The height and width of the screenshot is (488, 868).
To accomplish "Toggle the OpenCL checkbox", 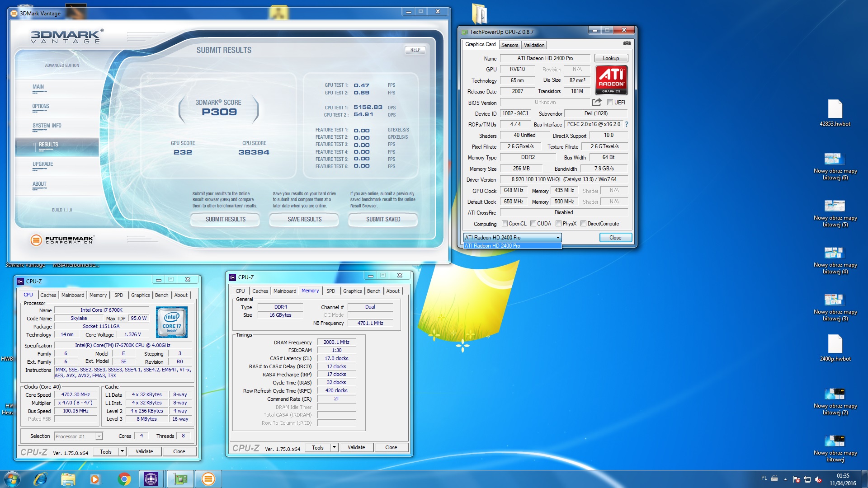I will coord(505,224).
